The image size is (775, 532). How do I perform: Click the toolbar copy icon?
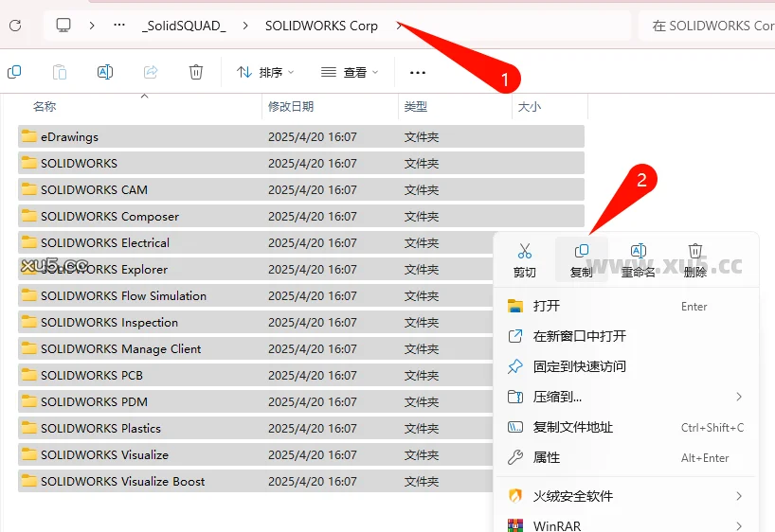coord(14,72)
